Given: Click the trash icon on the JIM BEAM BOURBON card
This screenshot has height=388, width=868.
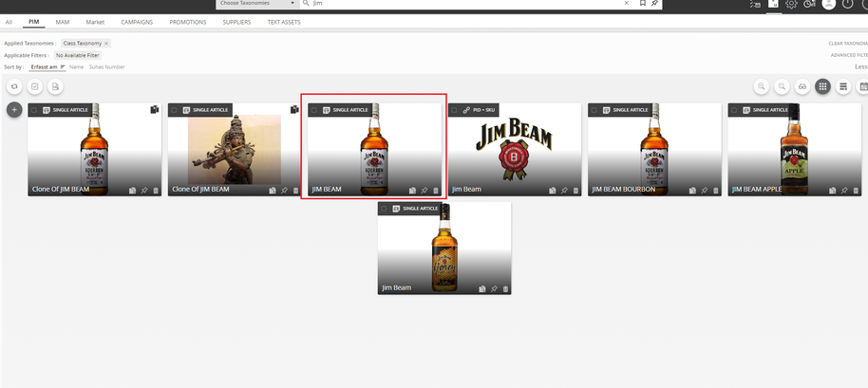Looking at the screenshot, I should (716, 190).
